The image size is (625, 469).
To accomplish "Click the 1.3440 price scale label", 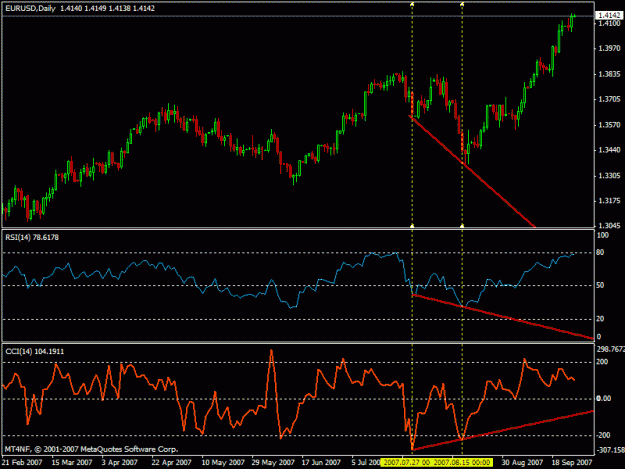I will pyautogui.click(x=609, y=150).
